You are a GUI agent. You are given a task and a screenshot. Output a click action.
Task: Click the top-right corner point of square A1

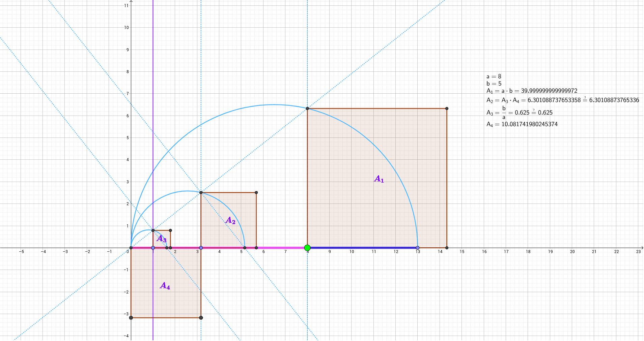pyautogui.click(x=447, y=108)
